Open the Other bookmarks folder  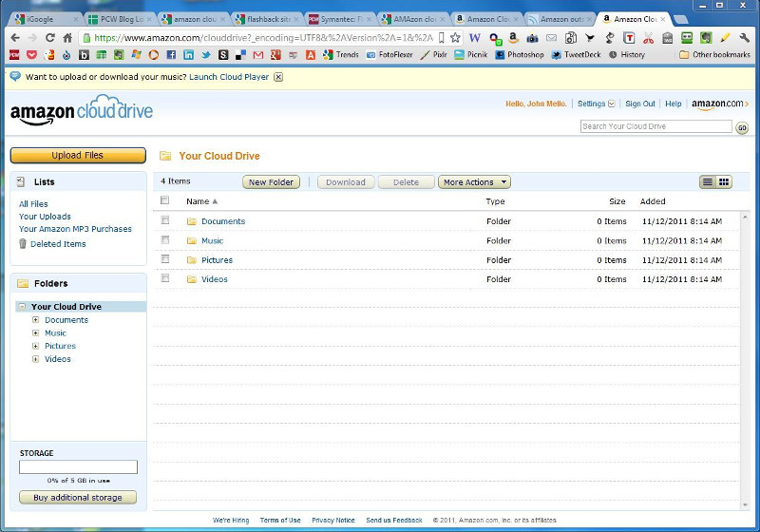714,55
